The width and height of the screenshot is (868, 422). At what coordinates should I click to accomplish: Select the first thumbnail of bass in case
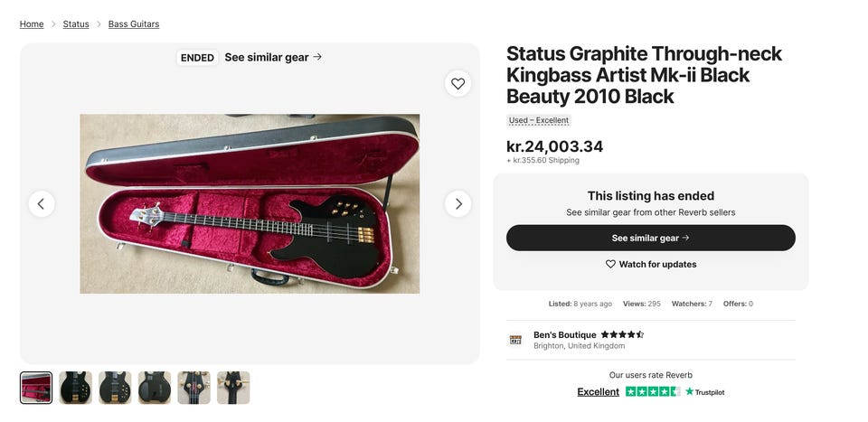point(36,388)
